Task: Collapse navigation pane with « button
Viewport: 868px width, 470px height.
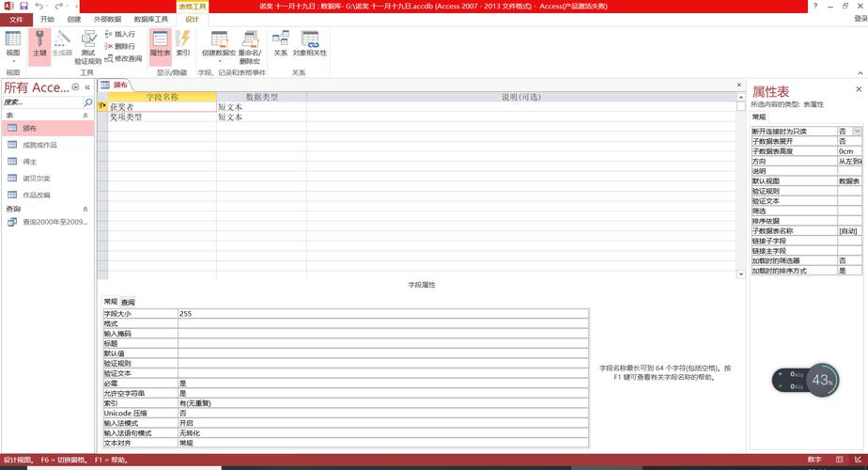Action: [87, 87]
